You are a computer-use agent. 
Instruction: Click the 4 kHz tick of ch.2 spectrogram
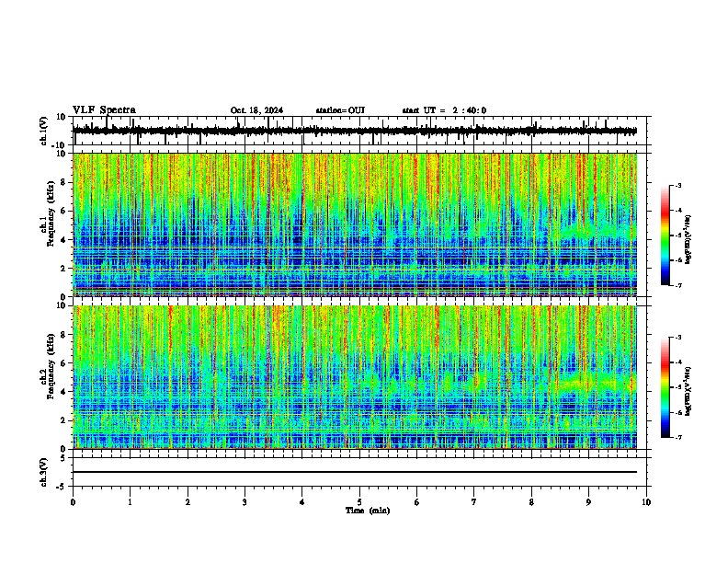pyautogui.click(x=64, y=392)
